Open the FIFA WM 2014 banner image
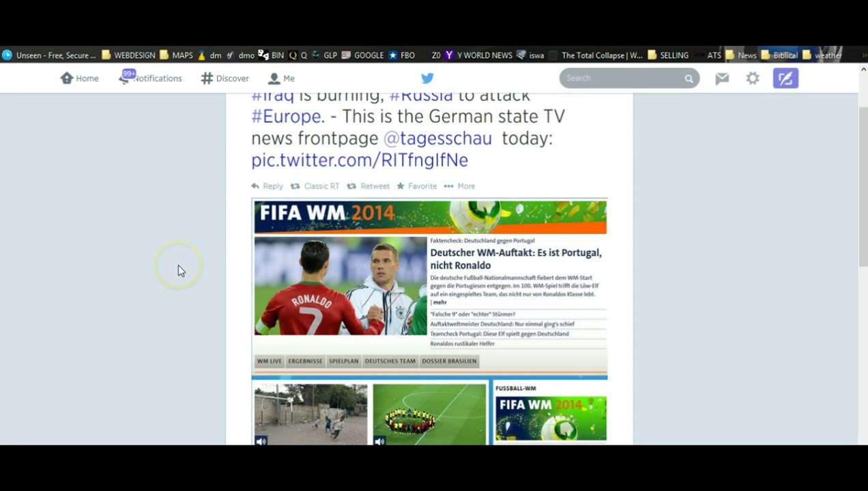This screenshot has width=868, height=491. 430,217
